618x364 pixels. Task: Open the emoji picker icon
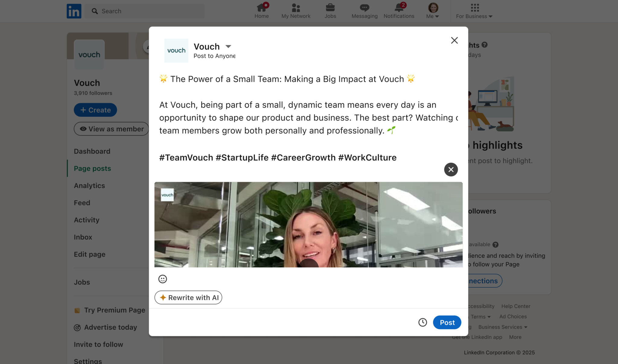(x=163, y=279)
